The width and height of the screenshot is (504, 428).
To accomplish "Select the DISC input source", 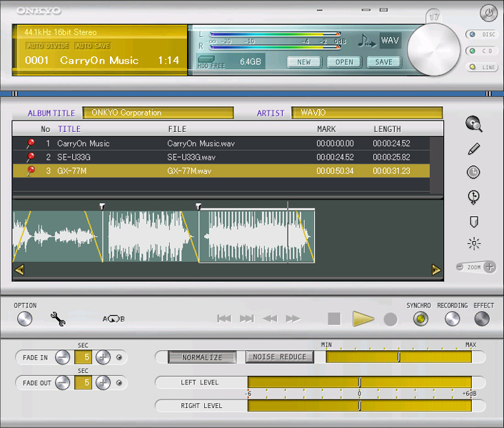I will (x=480, y=34).
